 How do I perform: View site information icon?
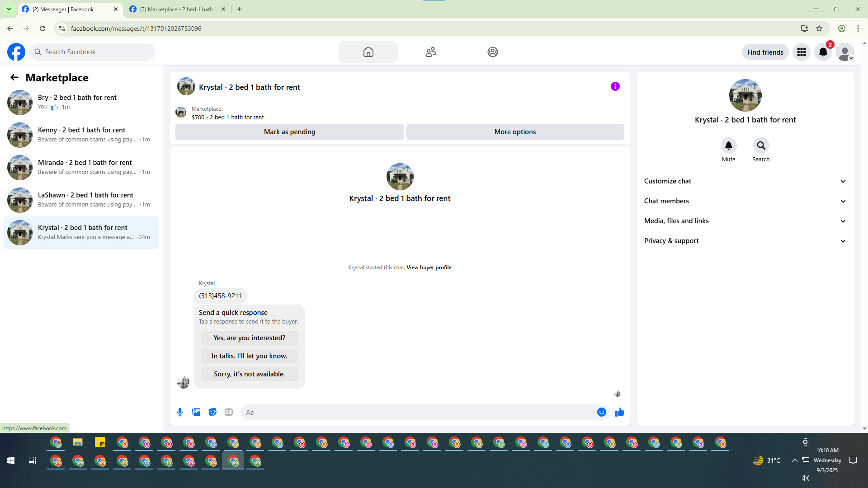62,28
